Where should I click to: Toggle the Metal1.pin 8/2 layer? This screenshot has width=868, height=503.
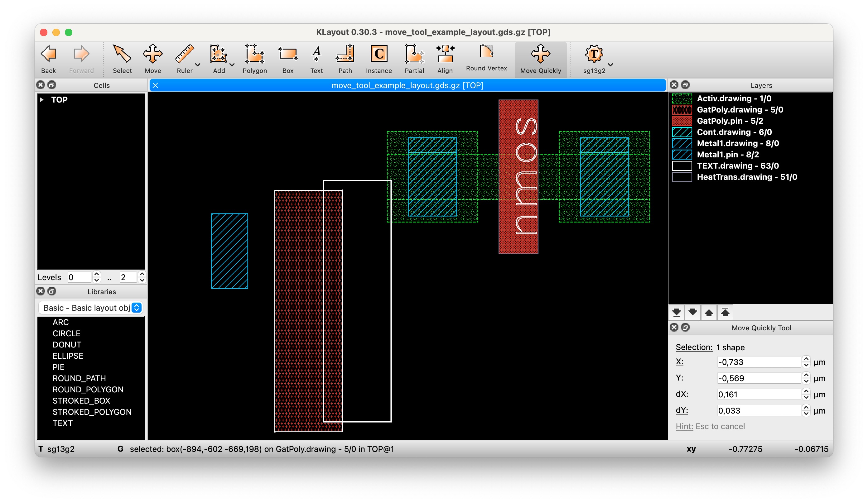click(x=727, y=155)
